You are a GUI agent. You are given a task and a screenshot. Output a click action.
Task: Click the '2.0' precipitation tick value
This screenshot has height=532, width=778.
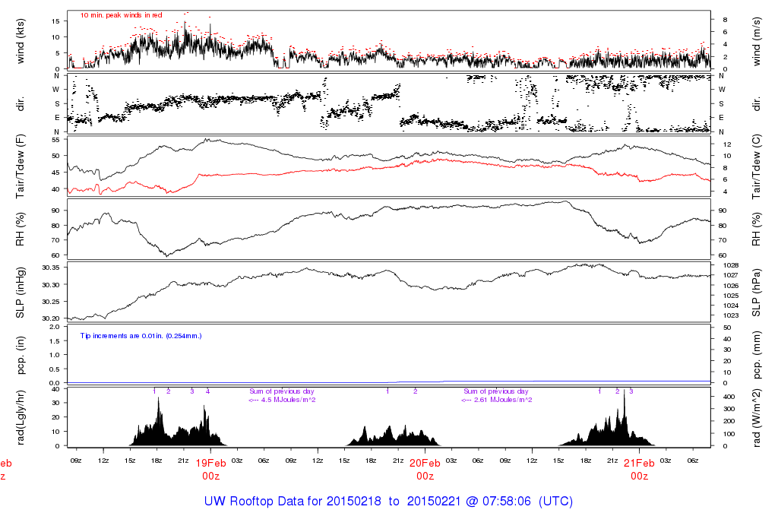point(55,327)
